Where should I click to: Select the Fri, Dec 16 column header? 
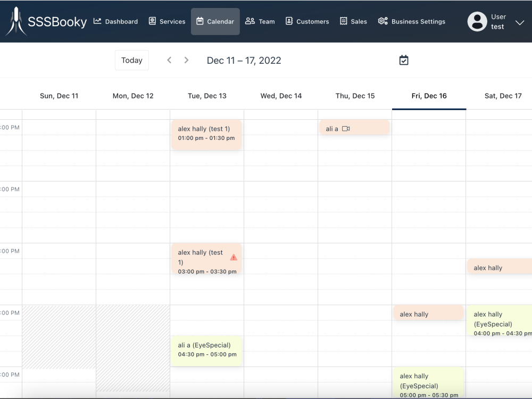pyautogui.click(x=429, y=96)
